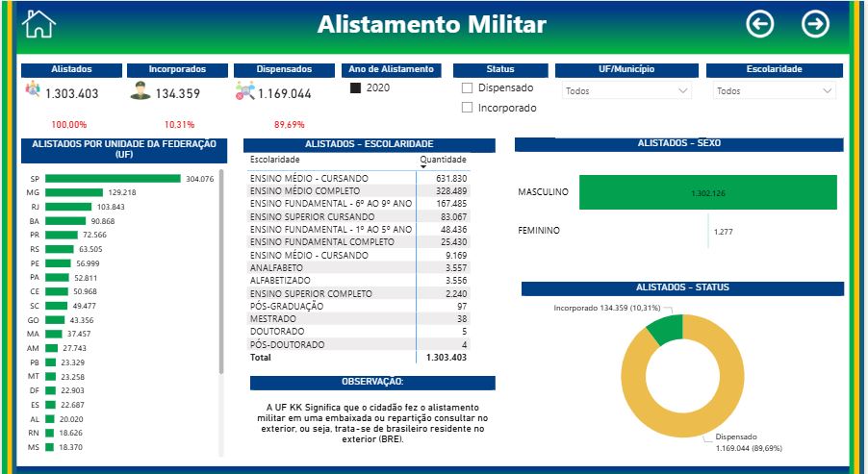Click the Incorporado 134.359 donut label
The height and width of the screenshot is (474, 868).
pos(606,308)
